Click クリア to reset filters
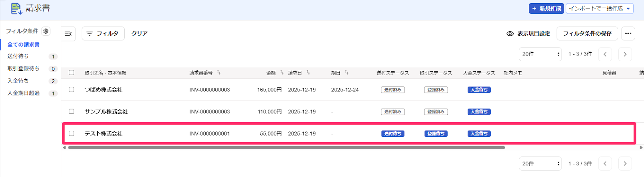644x177 pixels. (x=139, y=33)
